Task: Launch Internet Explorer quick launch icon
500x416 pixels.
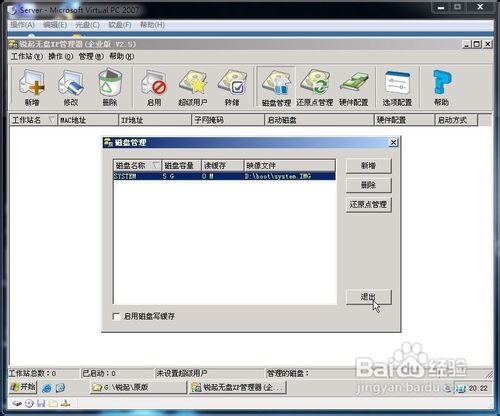Action: [47, 388]
